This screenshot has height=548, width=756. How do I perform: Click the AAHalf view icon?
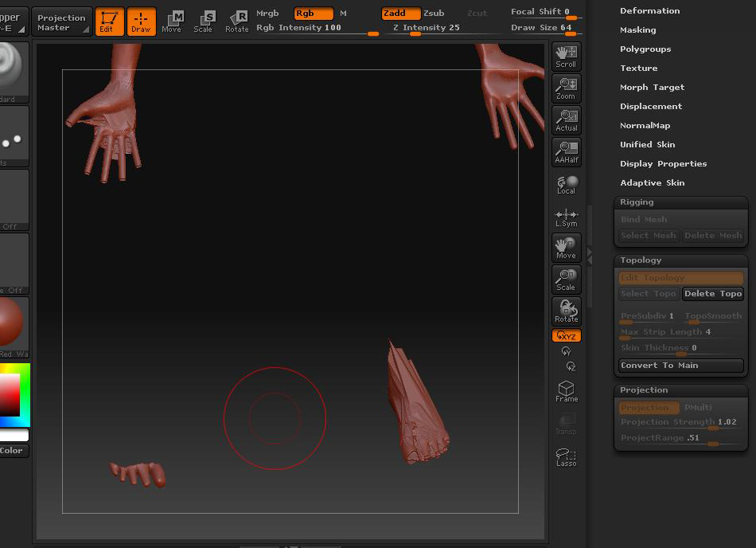pos(566,151)
